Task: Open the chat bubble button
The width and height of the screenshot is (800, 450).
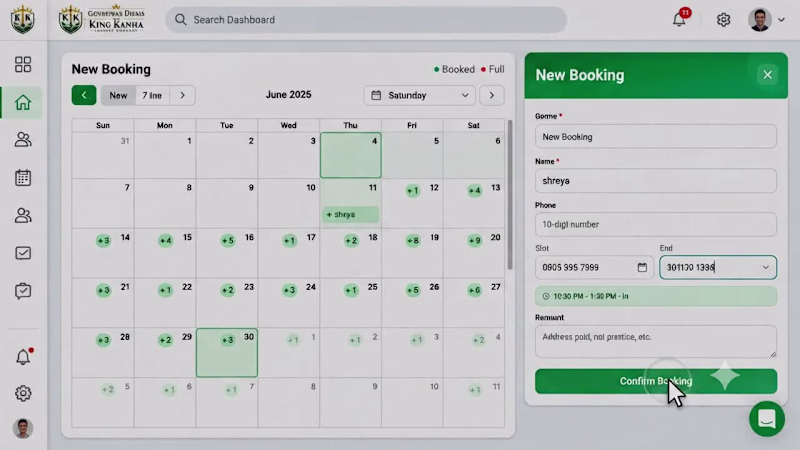Action: coord(767,419)
